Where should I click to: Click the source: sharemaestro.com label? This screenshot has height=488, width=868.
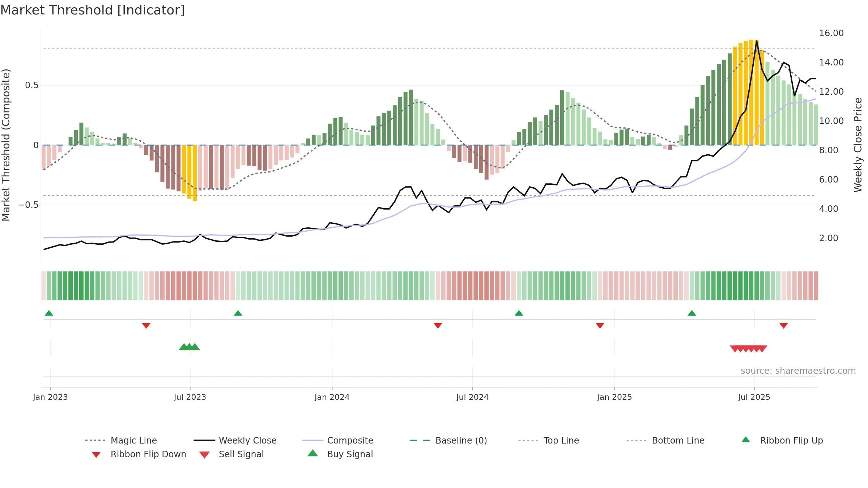(798, 371)
